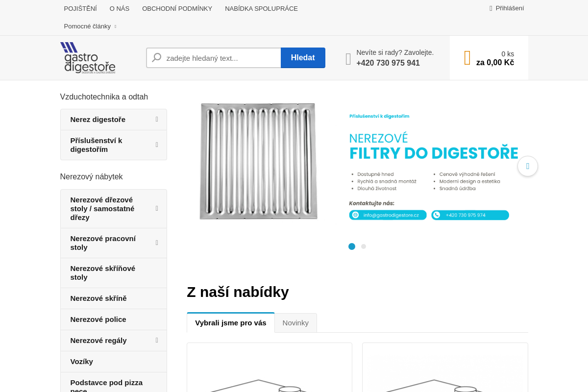Image resolution: width=588 pixels, height=392 pixels.
Task: Open NABÍDKA SPOLUPRÁCE menu item
Action: point(262,8)
